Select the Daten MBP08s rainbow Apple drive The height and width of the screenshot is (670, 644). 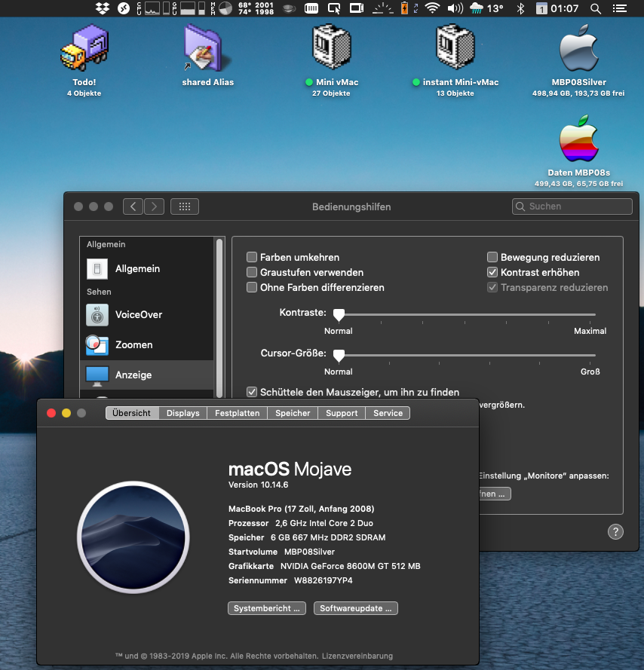[x=578, y=138]
